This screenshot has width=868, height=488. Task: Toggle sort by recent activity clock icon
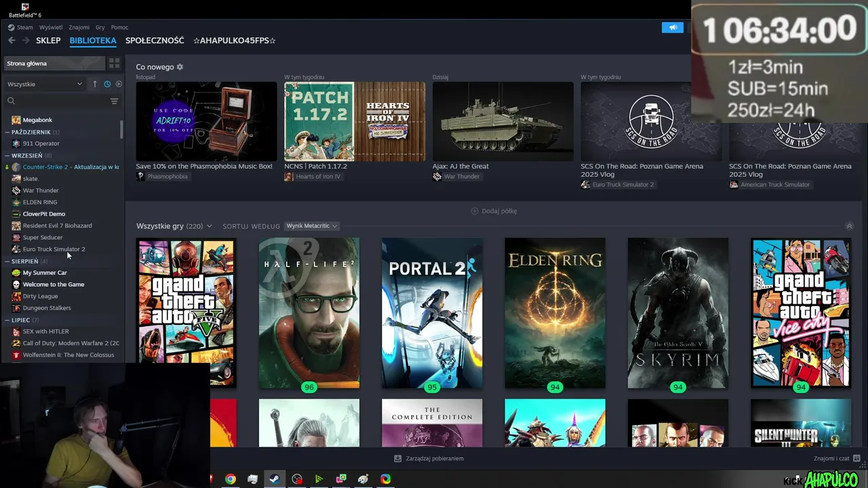[x=107, y=84]
